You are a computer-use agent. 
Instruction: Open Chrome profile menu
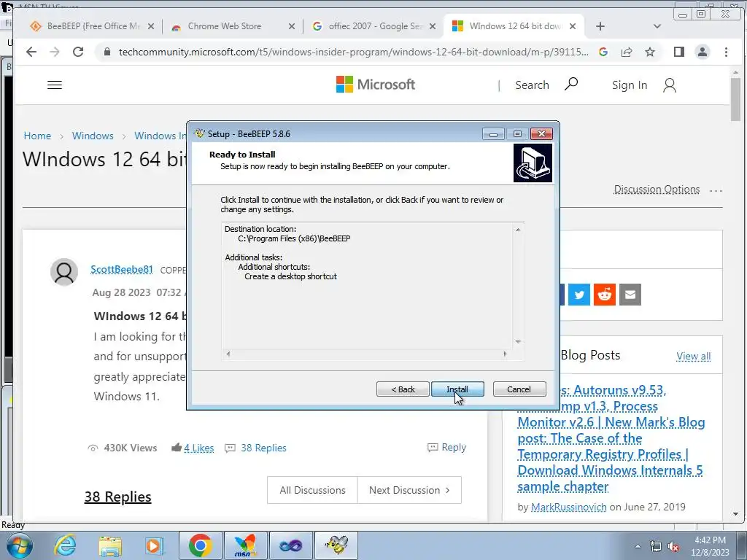[x=703, y=52]
